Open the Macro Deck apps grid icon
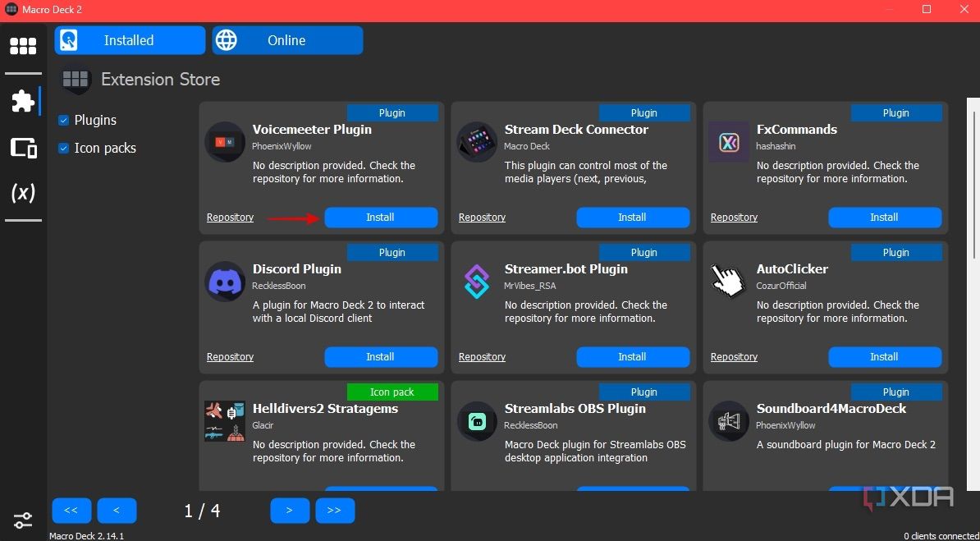The height and width of the screenshot is (541, 980). click(23, 46)
